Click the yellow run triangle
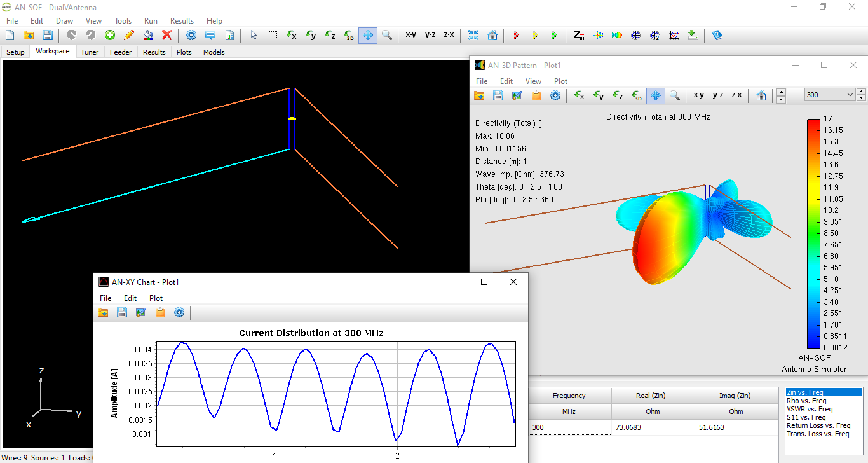 pyautogui.click(x=536, y=36)
